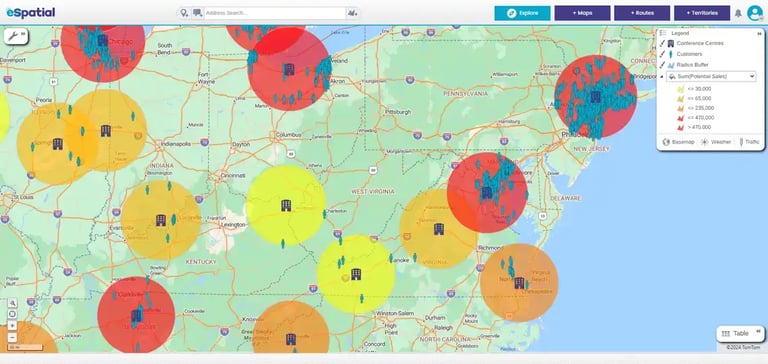
Task: Expand the tools panel double-arrow
Action: pos(23,33)
